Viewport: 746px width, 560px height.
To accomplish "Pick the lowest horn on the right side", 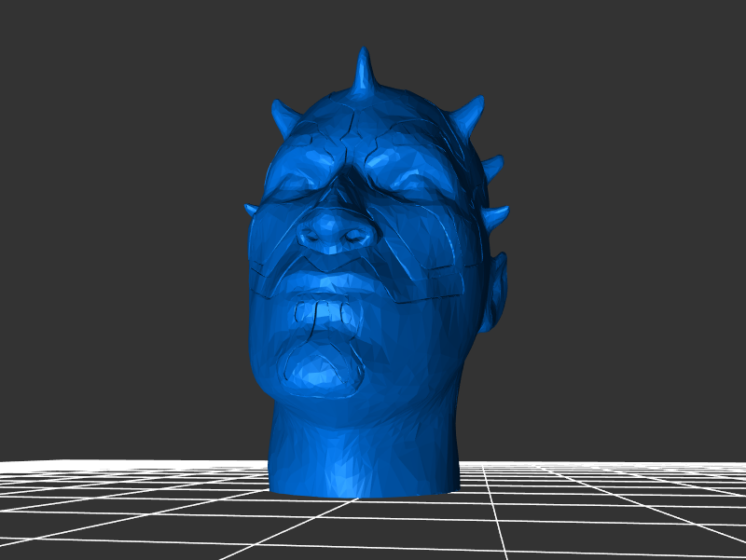I will (x=495, y=218).
